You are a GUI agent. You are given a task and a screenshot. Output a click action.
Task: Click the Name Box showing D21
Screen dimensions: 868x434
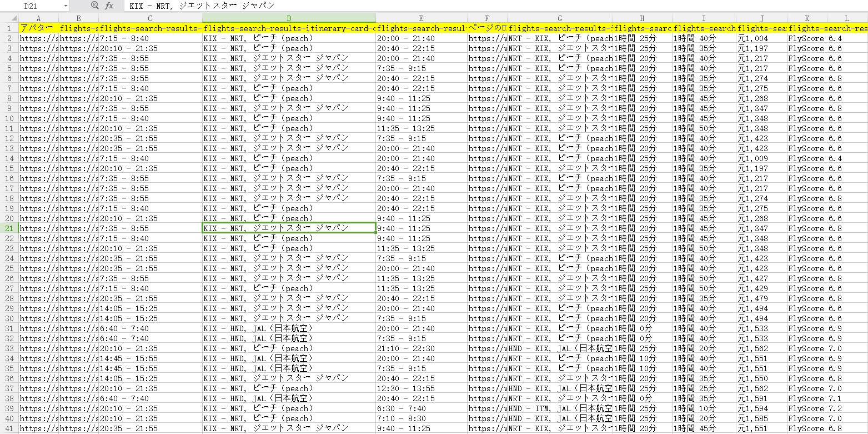tap(33, 6)
